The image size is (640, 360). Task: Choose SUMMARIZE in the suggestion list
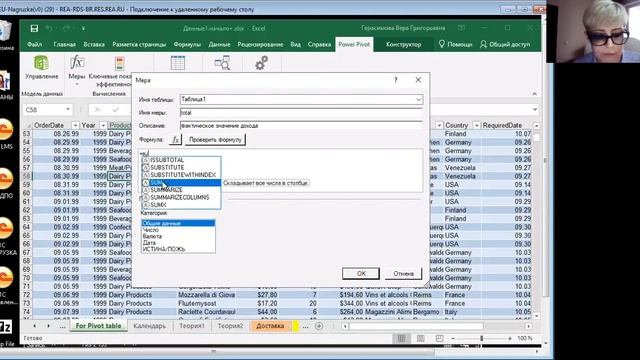(x=181, y=190)
